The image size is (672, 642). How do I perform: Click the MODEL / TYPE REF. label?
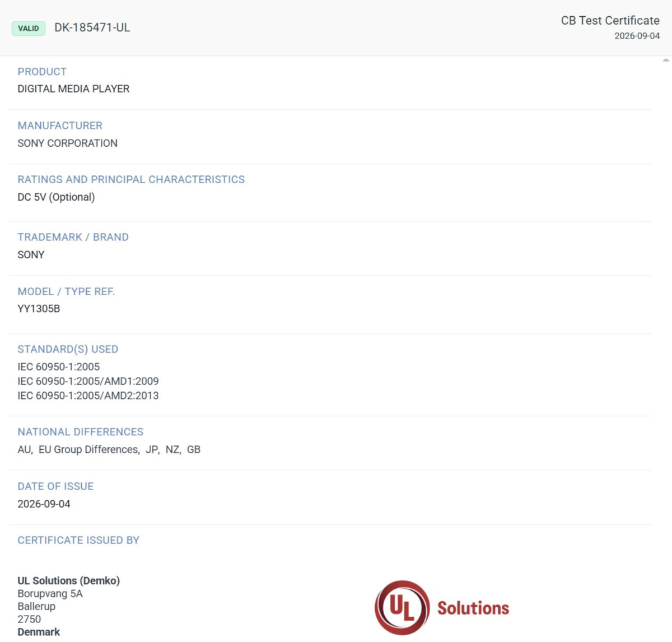pyautogui.click(x=66, y=291)
